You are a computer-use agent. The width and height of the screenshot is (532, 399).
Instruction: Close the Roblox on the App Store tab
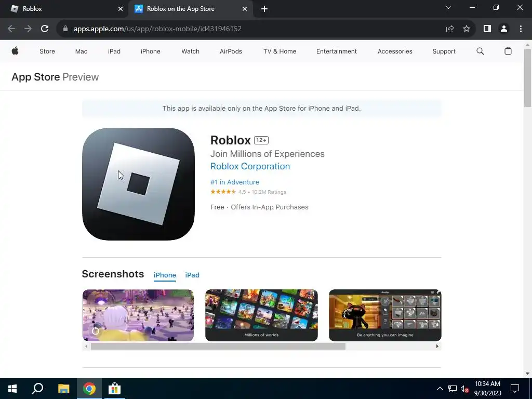click(x=245, y=9)
